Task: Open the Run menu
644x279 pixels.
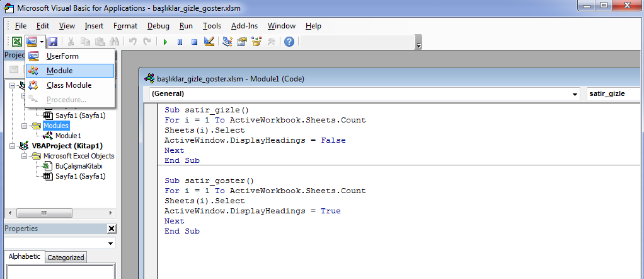Action: [x=186, y=26]
